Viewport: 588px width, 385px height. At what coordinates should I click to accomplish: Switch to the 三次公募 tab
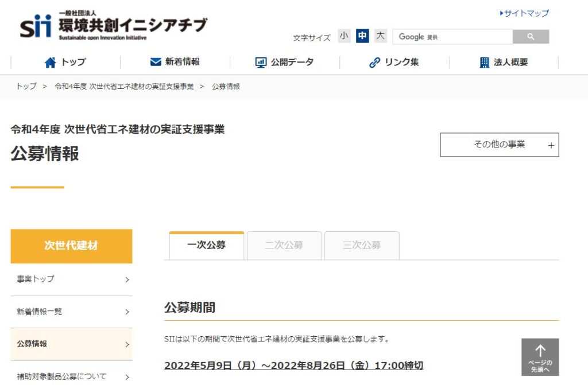point(362,245)
